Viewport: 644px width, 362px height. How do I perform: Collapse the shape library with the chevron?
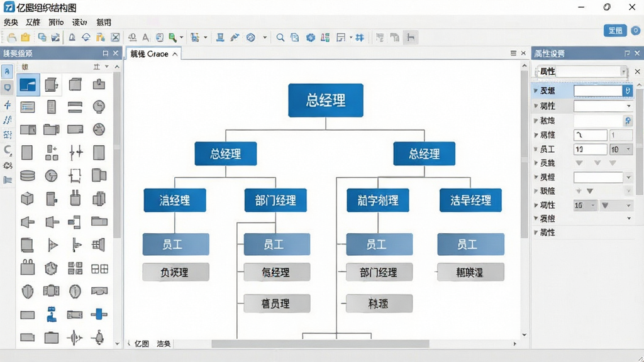point(117,67)
